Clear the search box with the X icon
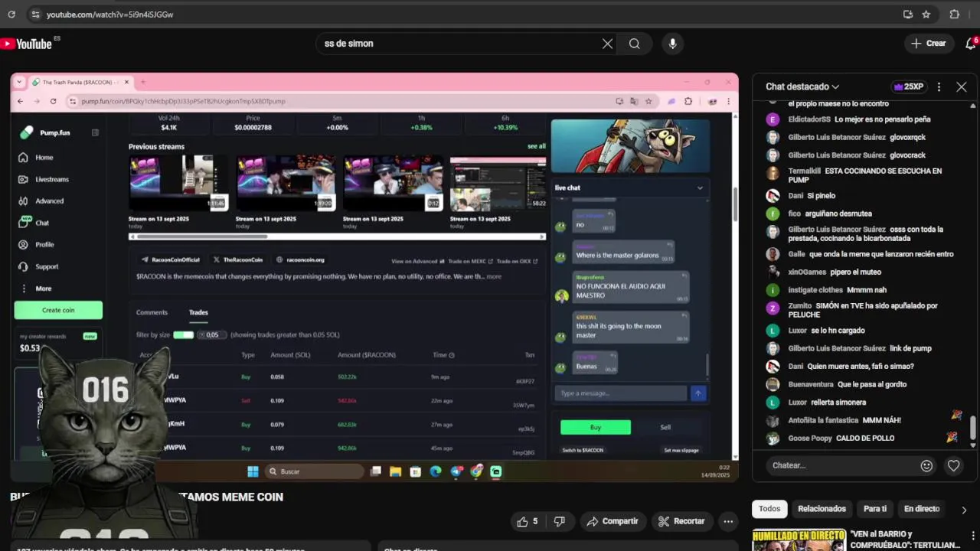 [x=607, y=44]
